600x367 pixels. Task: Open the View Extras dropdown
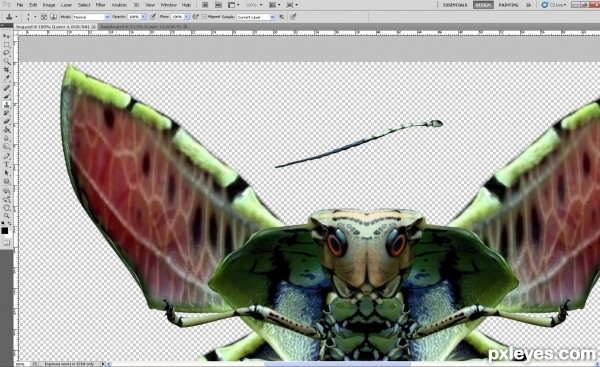[x=233, y=5]
